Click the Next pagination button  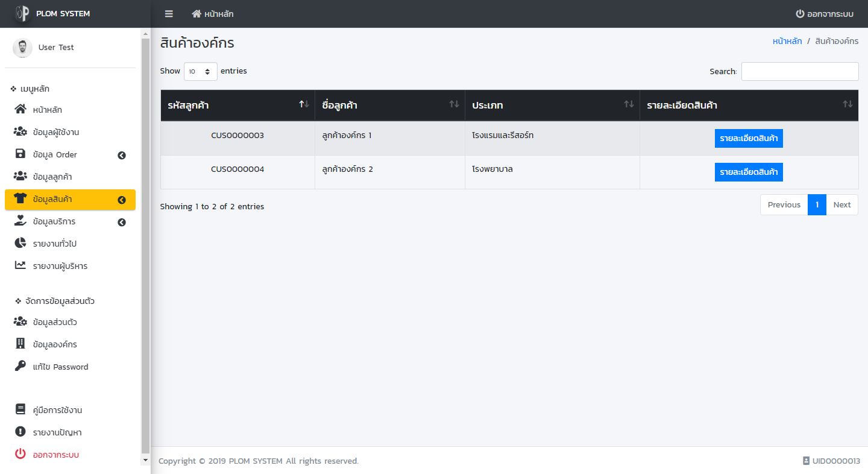point(841,204)
